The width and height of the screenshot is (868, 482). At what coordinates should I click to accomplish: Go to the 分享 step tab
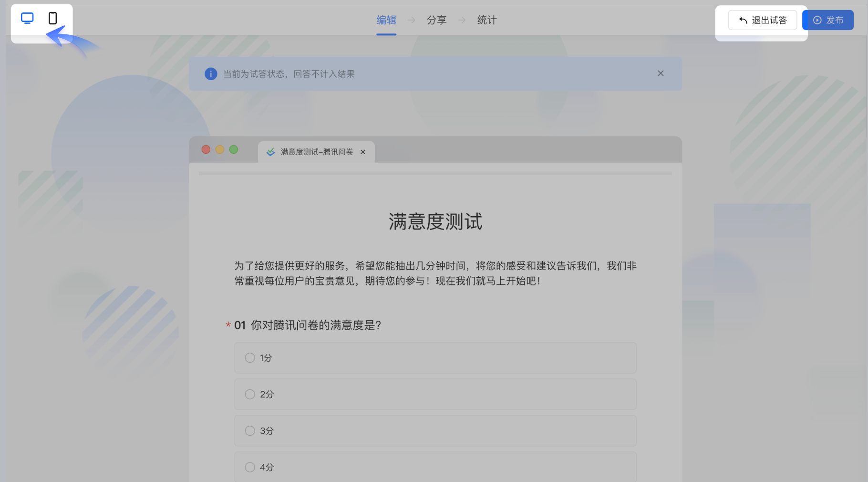pos(436,20)
